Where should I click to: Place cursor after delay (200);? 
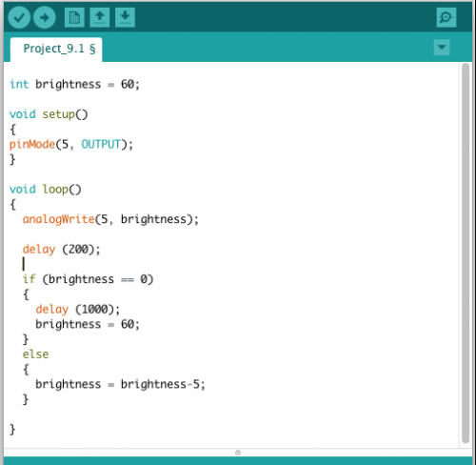101,250
